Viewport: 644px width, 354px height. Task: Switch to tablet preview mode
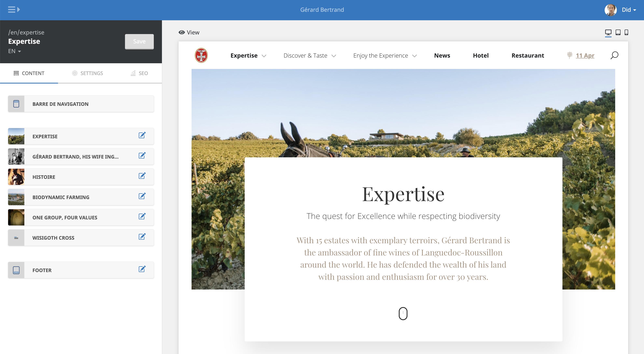(618, 32)
